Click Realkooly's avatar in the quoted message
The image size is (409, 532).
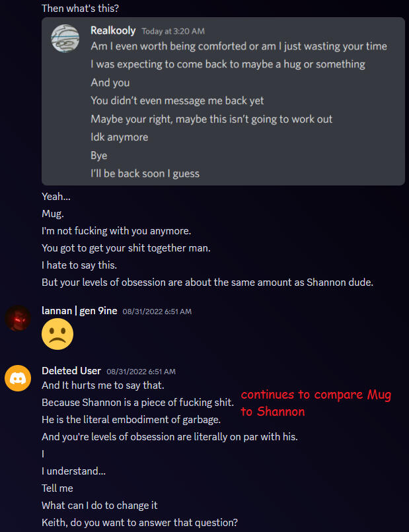pyautogui.click(x=65, y=38)
